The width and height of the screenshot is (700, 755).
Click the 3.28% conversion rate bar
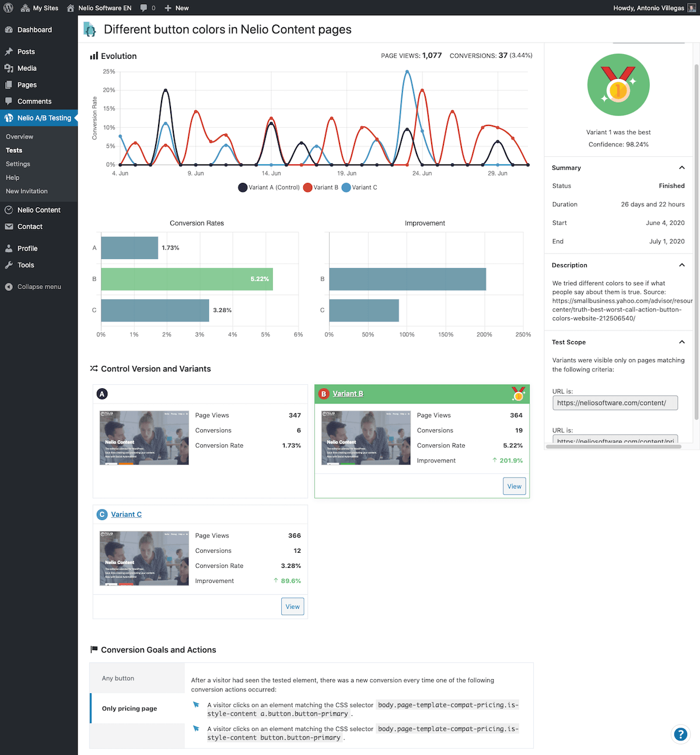(x=155, y=310)
